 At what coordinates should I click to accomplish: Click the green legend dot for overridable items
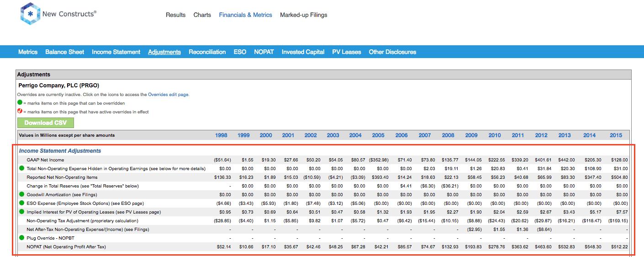click(20, 103)
